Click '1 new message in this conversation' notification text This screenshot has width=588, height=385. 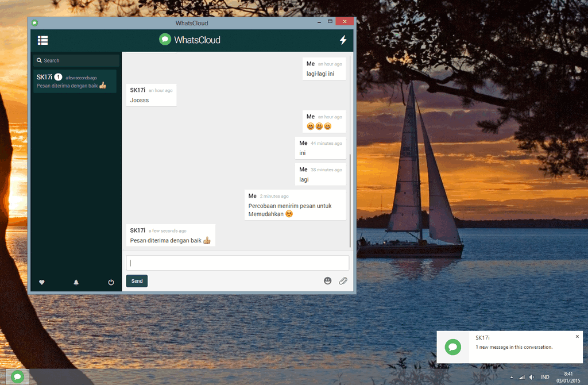pos(514,347)
